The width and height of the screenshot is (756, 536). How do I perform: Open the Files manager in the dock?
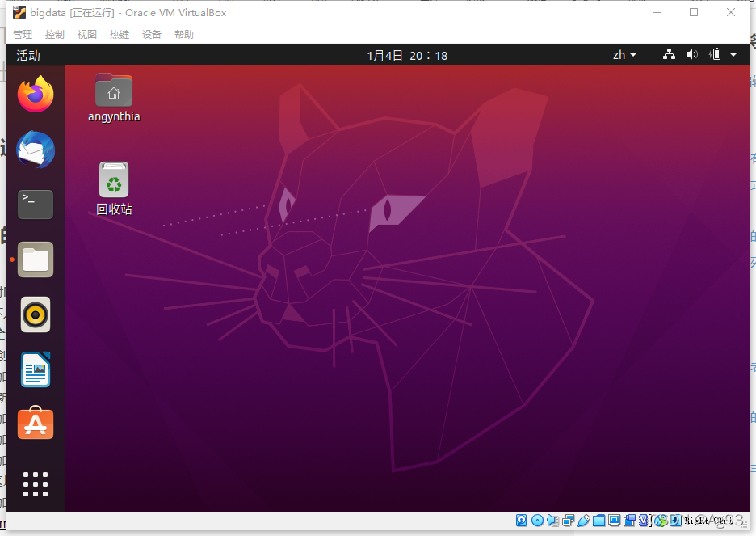click(x=36, y=260)
